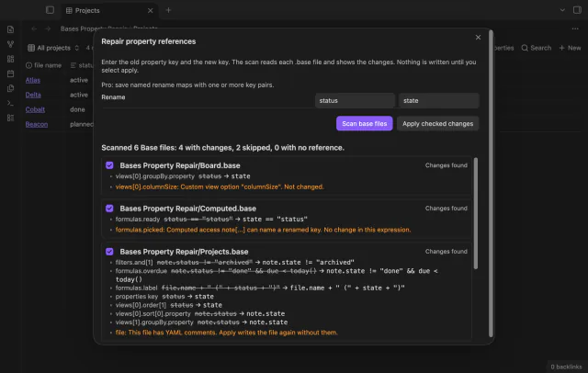This screenshot has height=373, width=588.
Task: Click the dialog's outer scrollbar
Action: pyautogui.click(x=491, y=184)
